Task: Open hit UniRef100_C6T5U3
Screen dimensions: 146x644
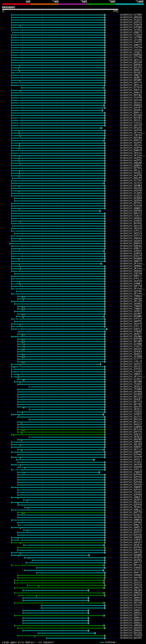Action: (131, 30)
